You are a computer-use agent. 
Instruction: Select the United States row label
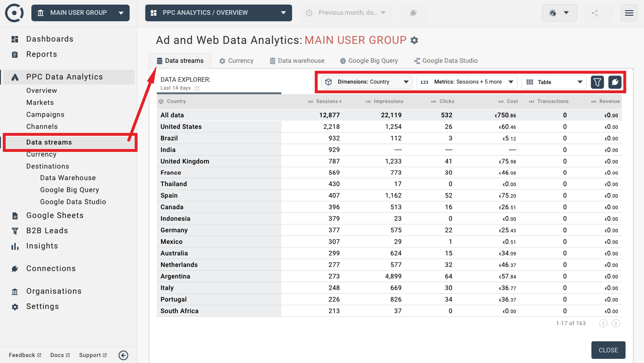181,127
